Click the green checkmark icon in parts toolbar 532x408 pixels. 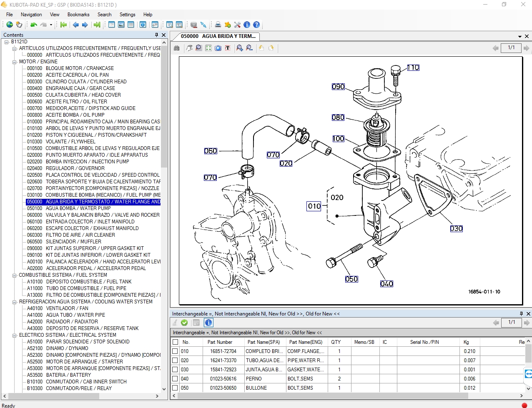[x=184, y=322]
